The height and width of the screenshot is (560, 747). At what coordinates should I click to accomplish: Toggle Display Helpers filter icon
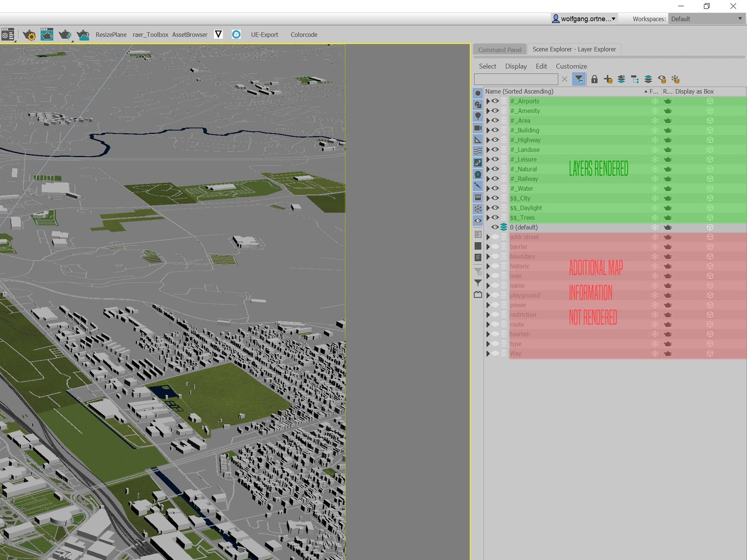coord(478,139)
